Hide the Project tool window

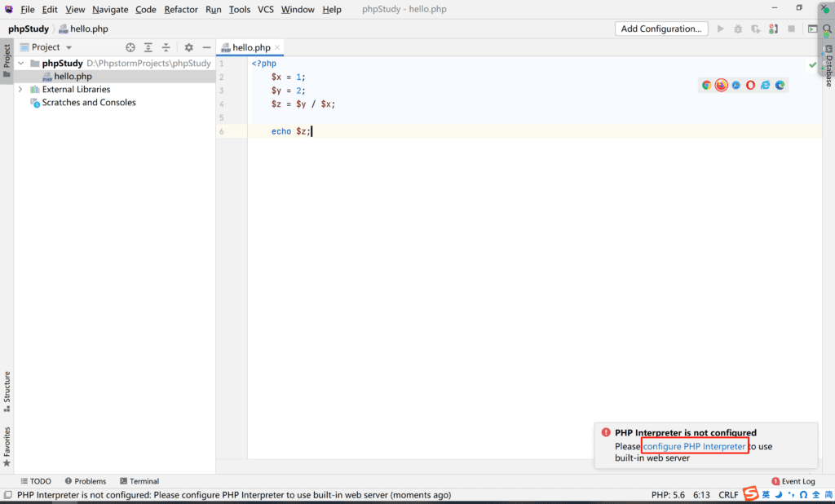point(206,47)
